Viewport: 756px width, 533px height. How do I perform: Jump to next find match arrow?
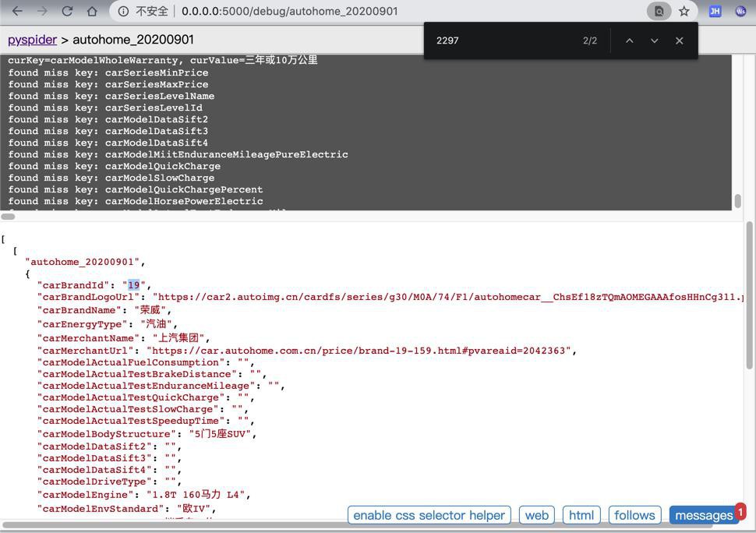(x=654, y=41)
